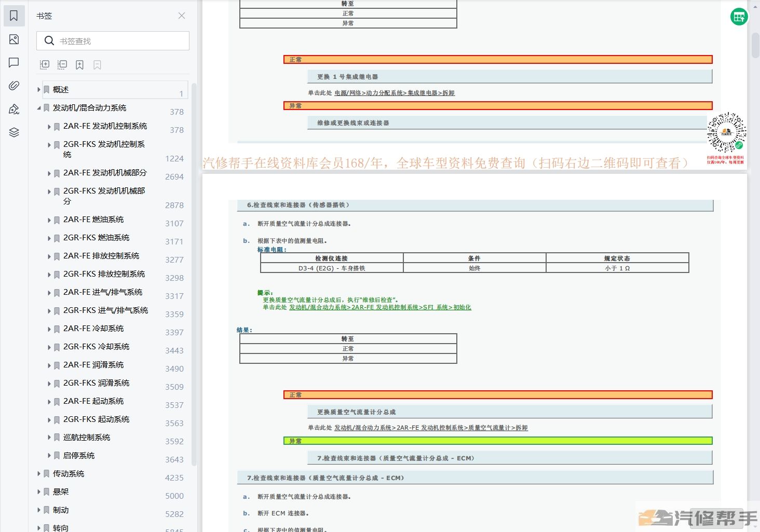Click the collapse all bookmarks icon
760x532 pixels.
tap(62, 65)
